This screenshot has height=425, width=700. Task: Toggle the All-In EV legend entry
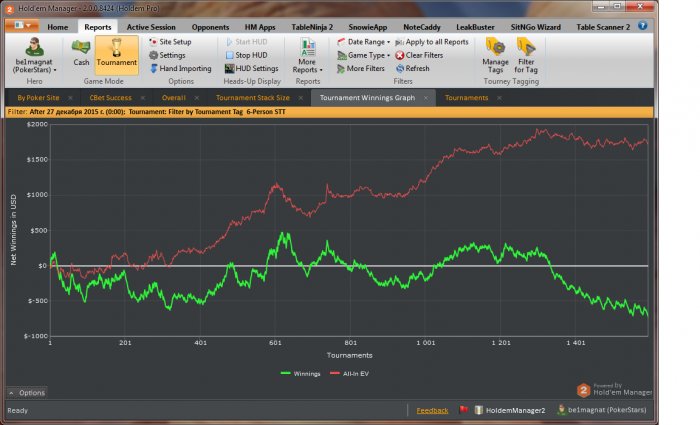tap(350, 374)
